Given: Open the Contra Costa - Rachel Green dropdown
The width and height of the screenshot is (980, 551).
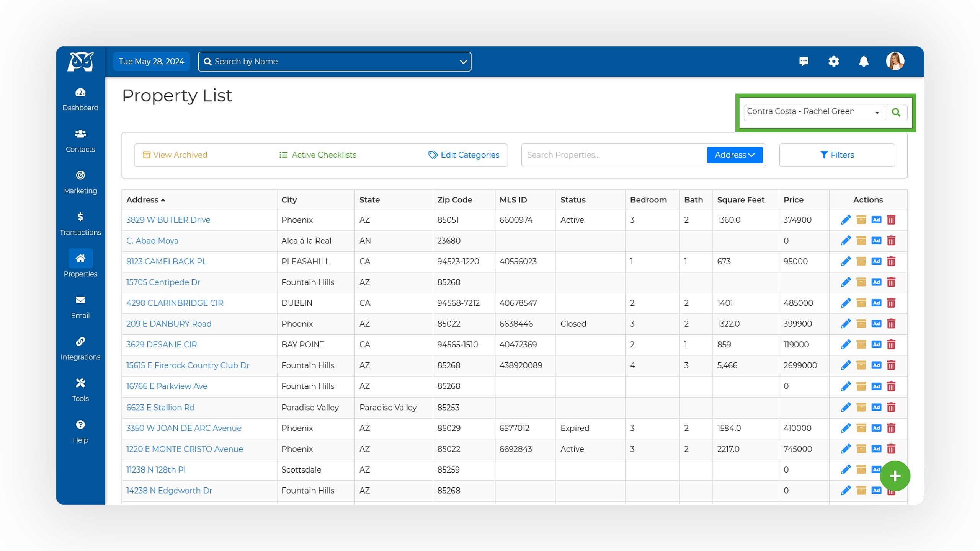Looking at the screenshot, I should tap(814, 112).
